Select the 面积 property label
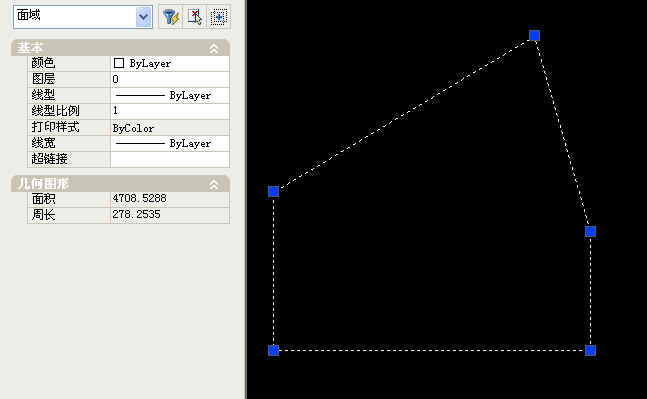This screenshot has height=399, width=647. tap(43, 199)
